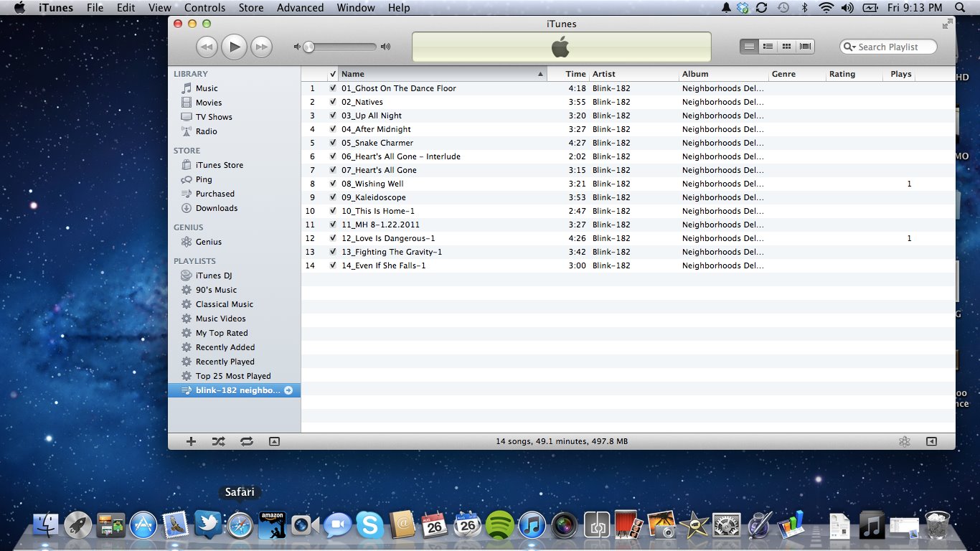Show artwork viewer button
Viewport: 980px width, 551px height.
coord(274,441)
